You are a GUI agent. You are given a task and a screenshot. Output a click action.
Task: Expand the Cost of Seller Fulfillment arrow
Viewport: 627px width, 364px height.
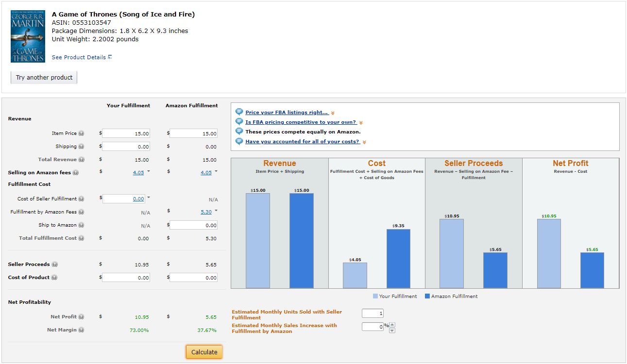[x=149, y=198]
